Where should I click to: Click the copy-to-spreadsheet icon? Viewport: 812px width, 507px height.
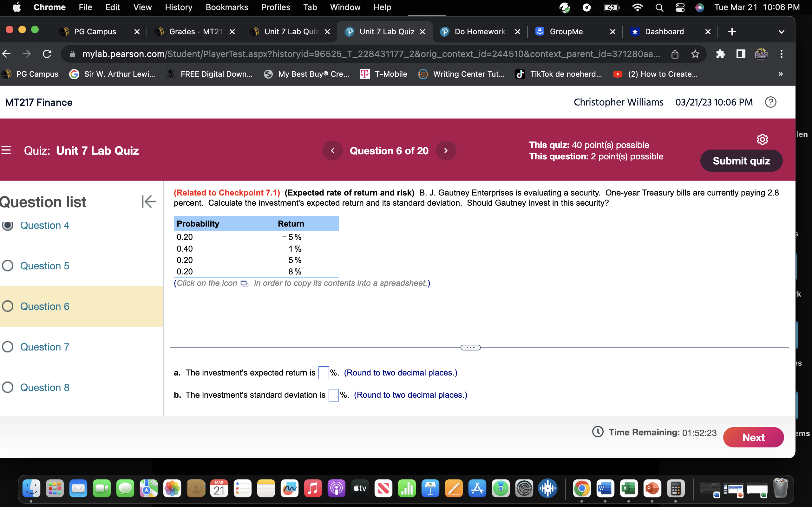coord(244,284)
